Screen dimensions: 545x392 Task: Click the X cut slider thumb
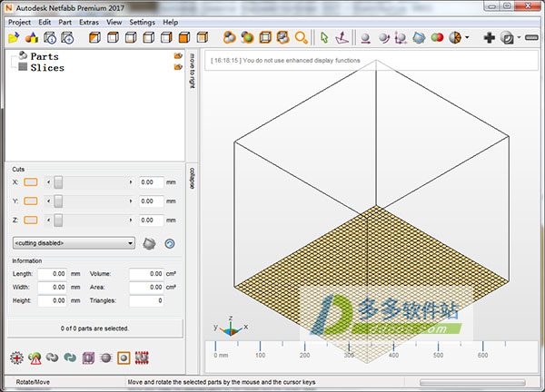pyautogui.click(x=58, y=182)
